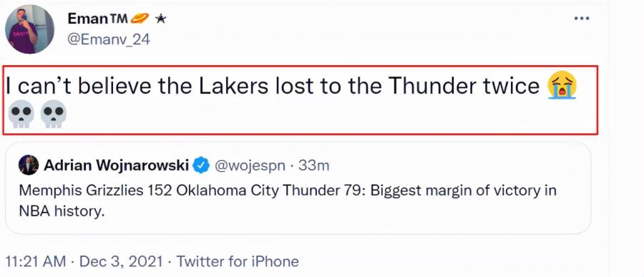Screen dimensions: 644x277
Task: Click the 11:21 AM time stamp
Action: point(35,261)
